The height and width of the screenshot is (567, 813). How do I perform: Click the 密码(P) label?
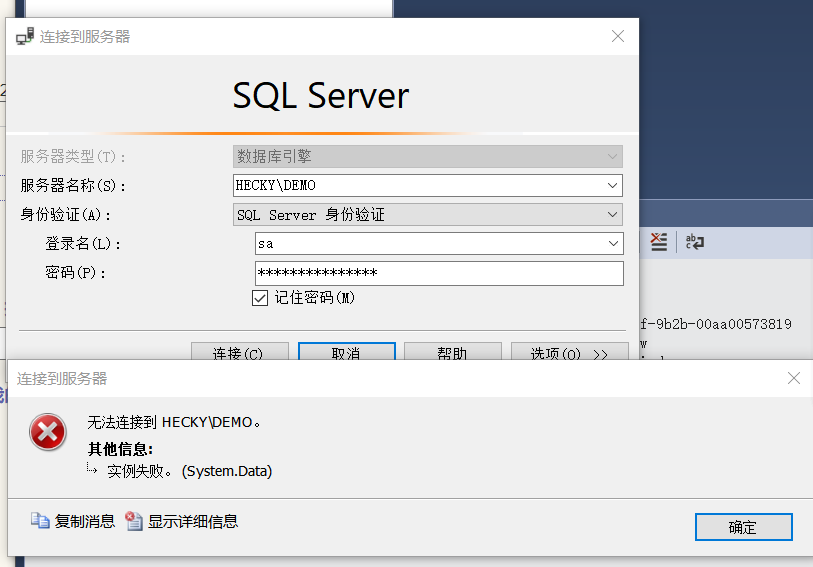coord(76,273)
